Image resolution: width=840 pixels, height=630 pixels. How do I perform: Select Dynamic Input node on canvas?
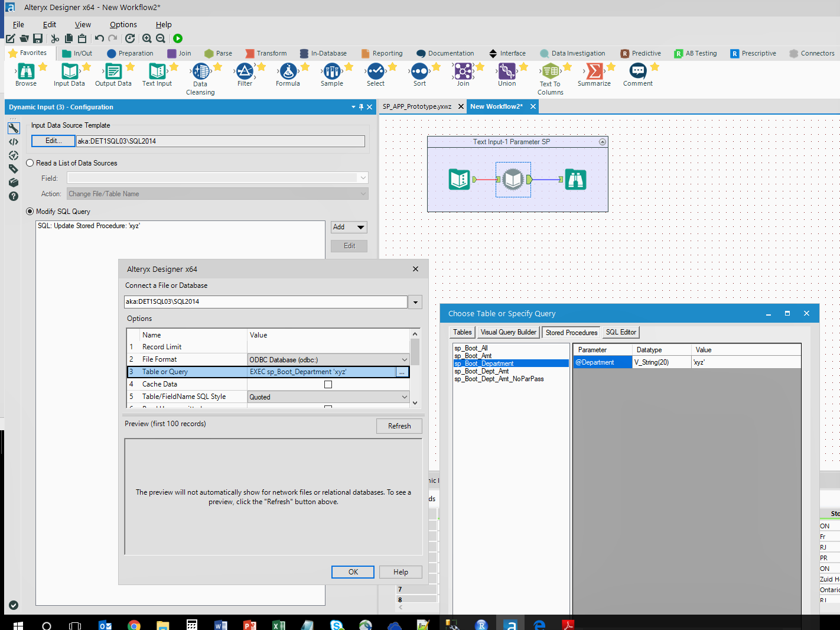[x=513, y=180]
